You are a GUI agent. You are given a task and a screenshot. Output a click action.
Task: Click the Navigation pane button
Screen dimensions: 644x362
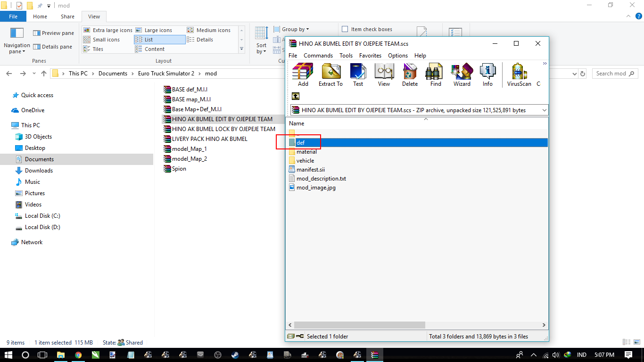click(x=17, y=41)
